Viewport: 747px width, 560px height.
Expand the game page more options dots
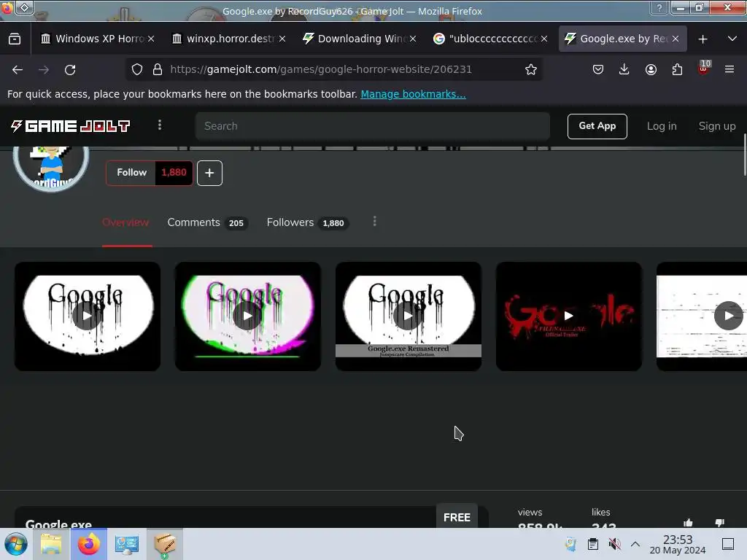374,222
